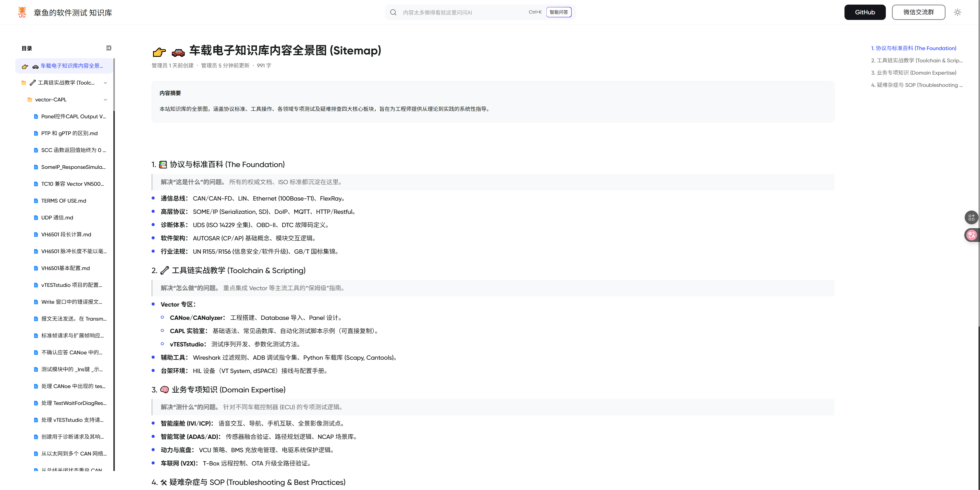Click the octopus logo icon
980x490 pixels.
[22, 12]
